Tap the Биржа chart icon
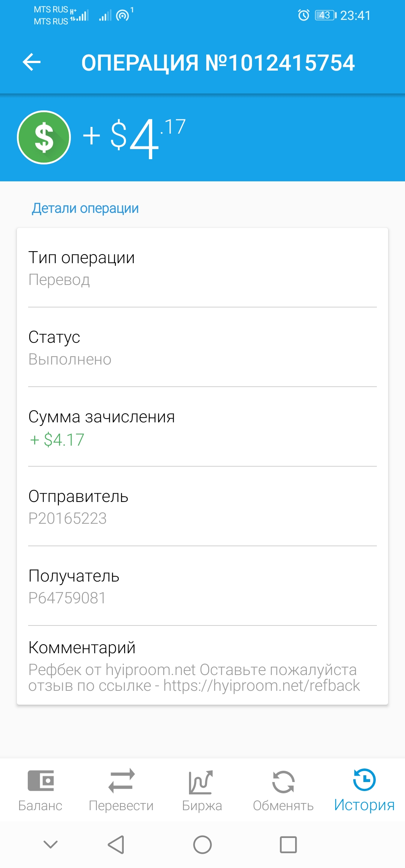 point(201,782)
